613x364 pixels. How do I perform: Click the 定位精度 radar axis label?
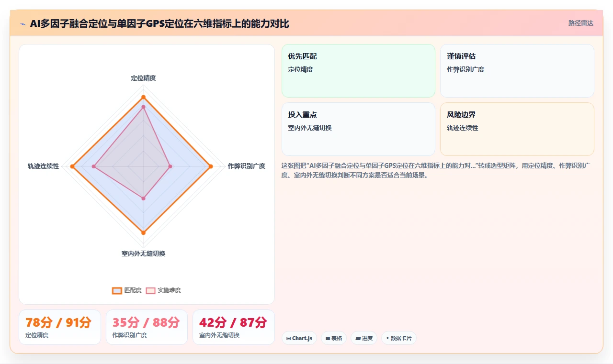coord(143,78)
